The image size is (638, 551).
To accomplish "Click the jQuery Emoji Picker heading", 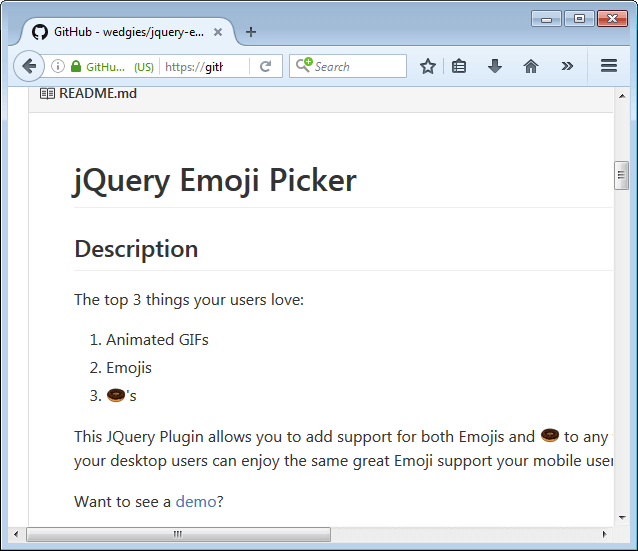I will [215, 181].
